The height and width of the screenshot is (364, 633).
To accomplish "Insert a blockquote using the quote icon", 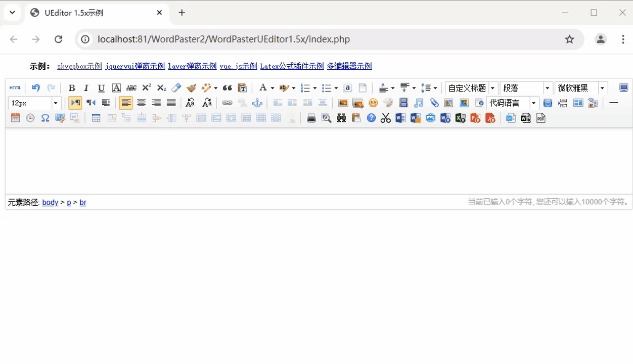I will tap(227, 88).
